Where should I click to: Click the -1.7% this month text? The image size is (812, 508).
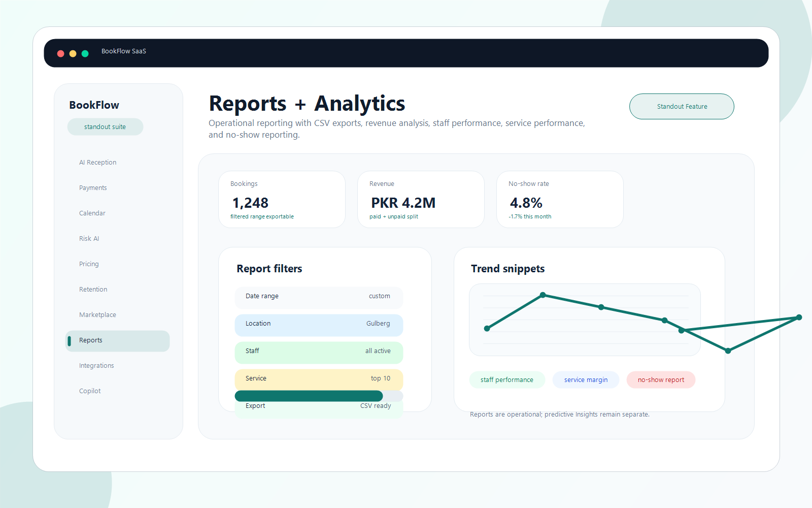(530, 216)
